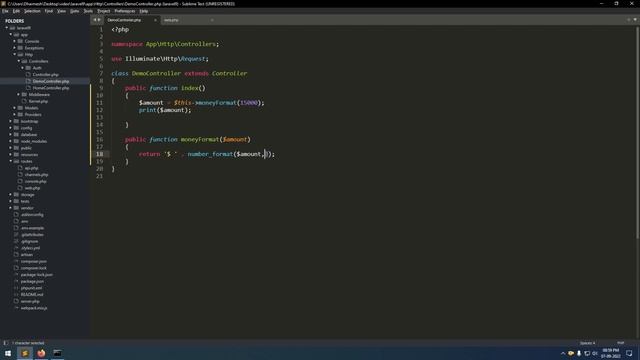Image resolution: width=640 pixels, height=360 pixels.
Task: Open composer.json file
Action: pos(33,261)
